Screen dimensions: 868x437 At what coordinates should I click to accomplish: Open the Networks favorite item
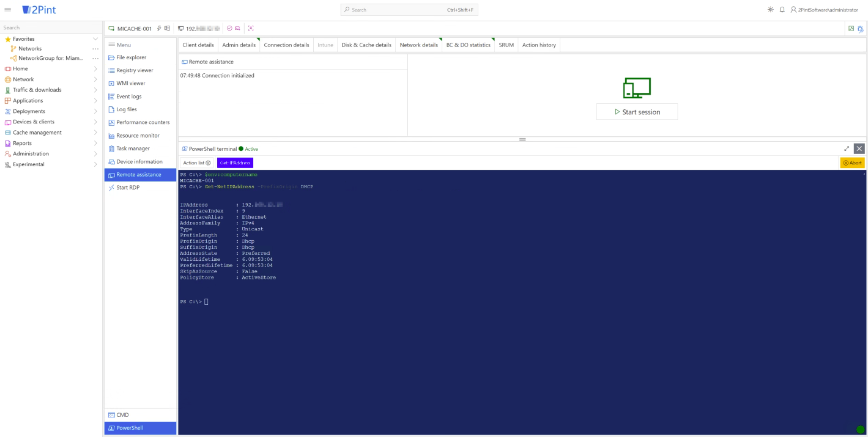[30, 48]
